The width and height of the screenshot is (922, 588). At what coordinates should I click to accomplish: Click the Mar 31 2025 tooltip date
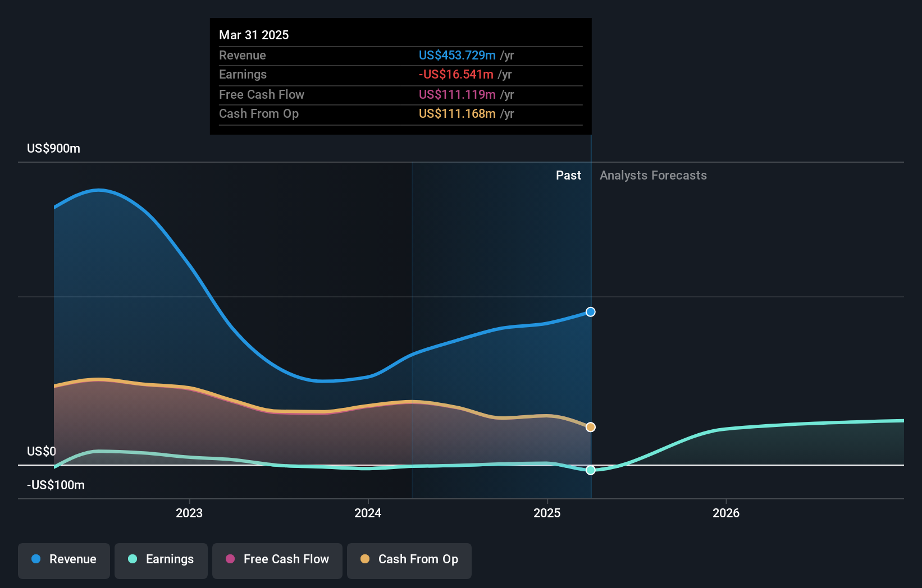pos(254,35)
